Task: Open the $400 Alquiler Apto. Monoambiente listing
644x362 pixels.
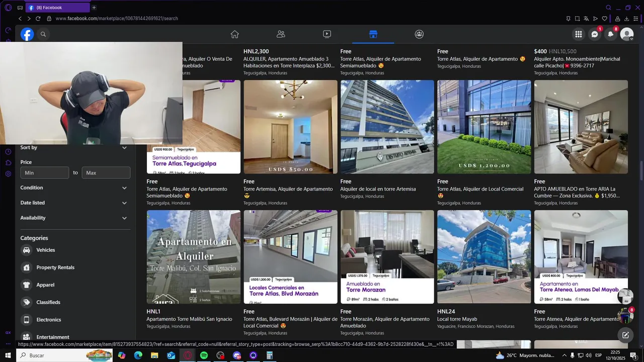Action: (x=577, y=62)
